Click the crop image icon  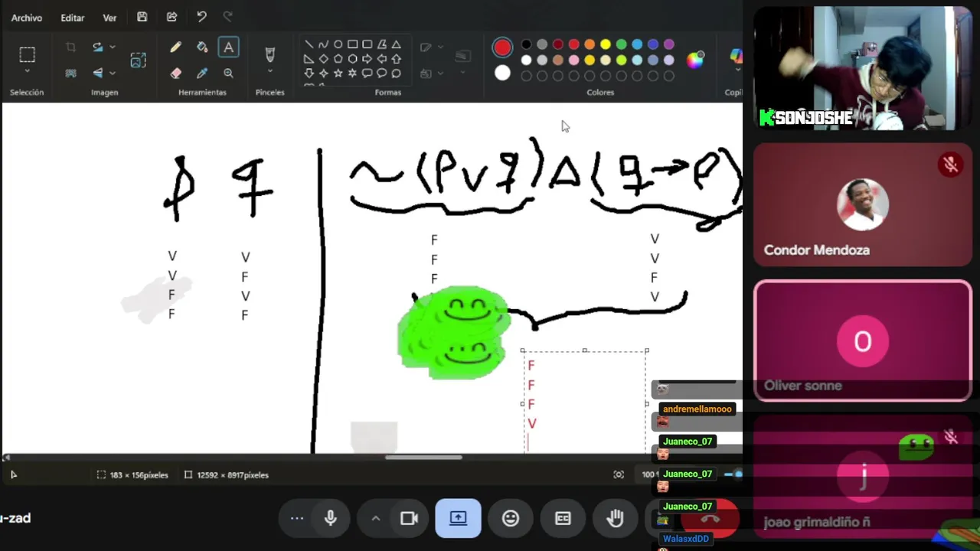[x=70, y=47]
